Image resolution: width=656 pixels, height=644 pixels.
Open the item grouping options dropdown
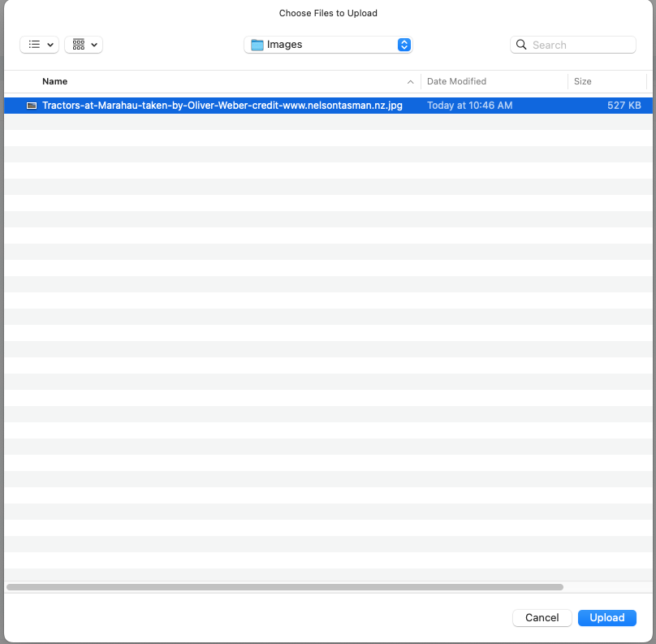(x=84, y=45)
